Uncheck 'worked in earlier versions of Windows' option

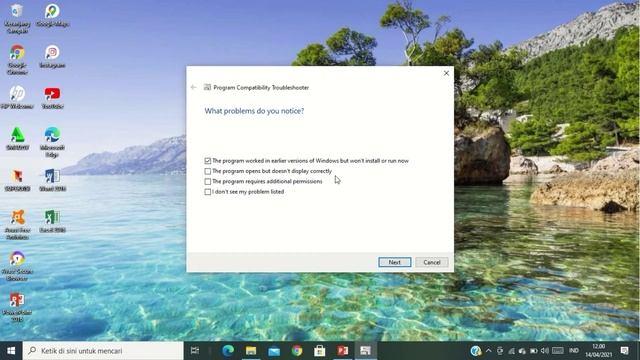pos(207,161)
